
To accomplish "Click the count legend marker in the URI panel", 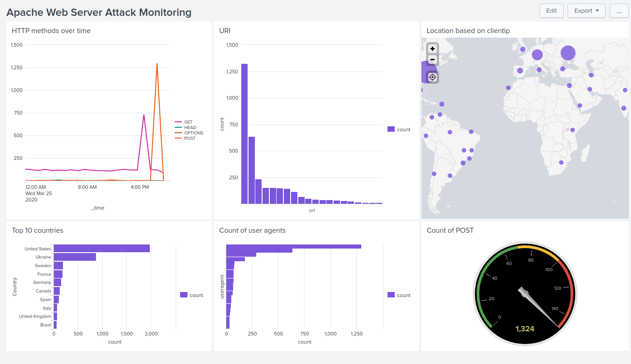I will (x=391, y=129).
